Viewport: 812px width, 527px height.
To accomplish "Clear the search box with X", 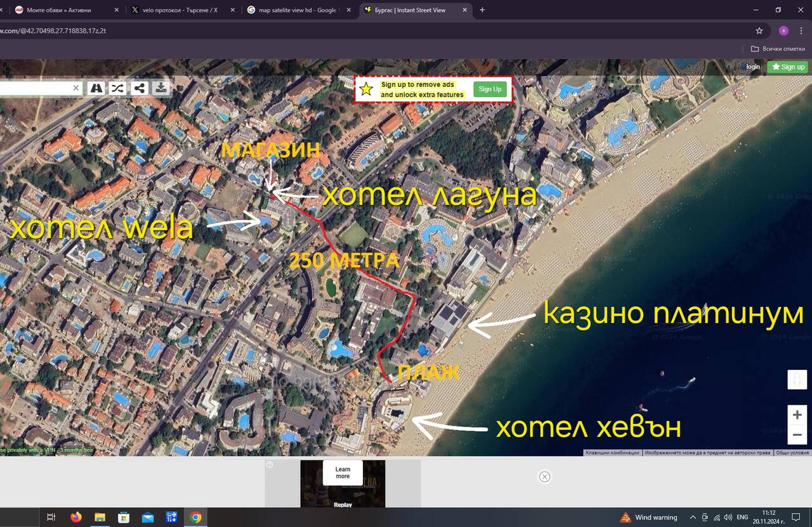I will coord(75,88).
